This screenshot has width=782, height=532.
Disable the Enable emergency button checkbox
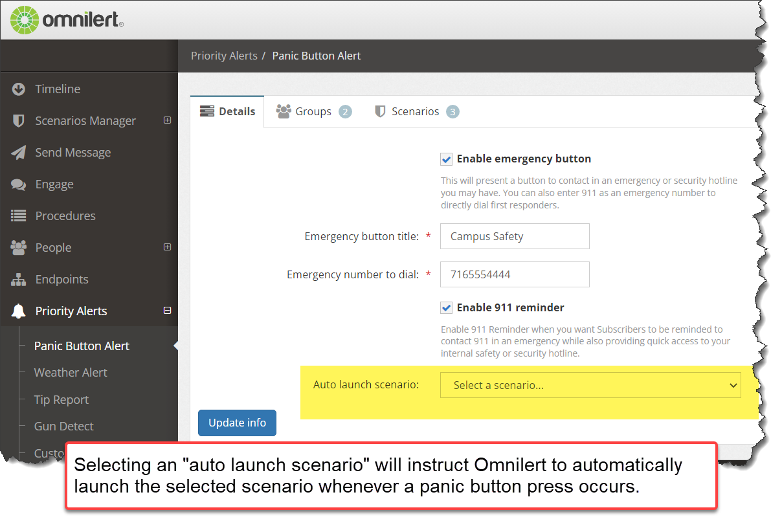[446, 159]
